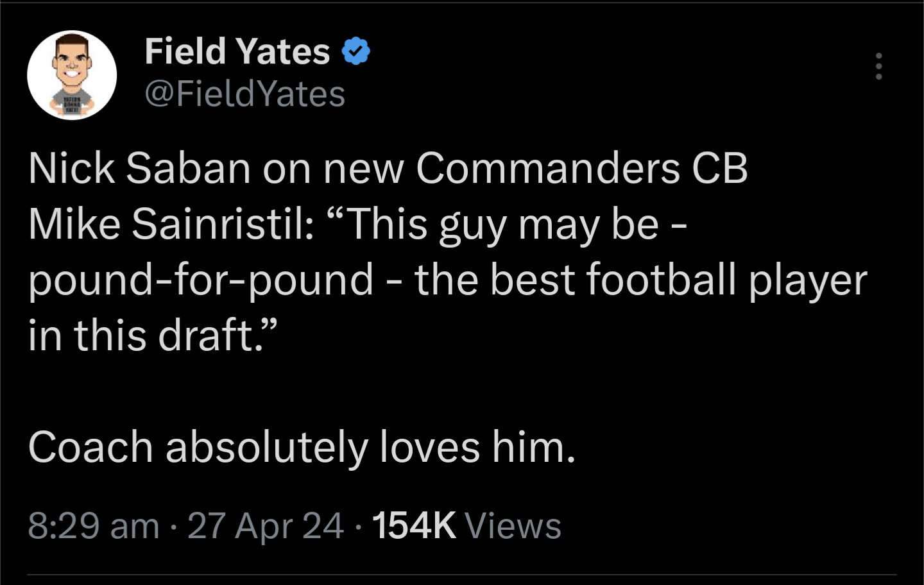Click the 8:29 am timestamp

click(x=94, y=526)
